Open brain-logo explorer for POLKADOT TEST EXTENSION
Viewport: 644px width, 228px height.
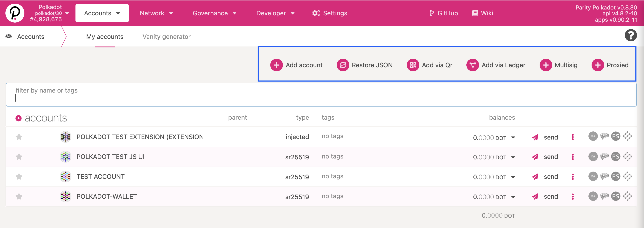click(604, 136)
